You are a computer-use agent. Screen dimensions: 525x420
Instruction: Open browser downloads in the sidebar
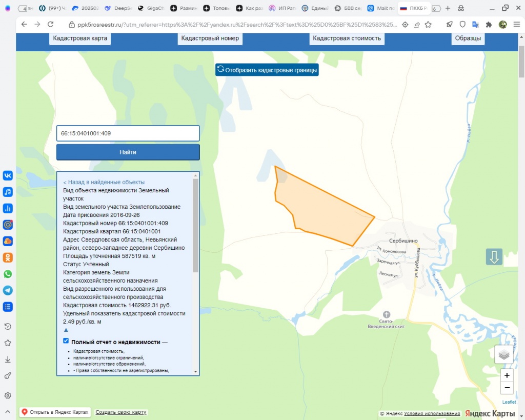click(x=8, y=359)
